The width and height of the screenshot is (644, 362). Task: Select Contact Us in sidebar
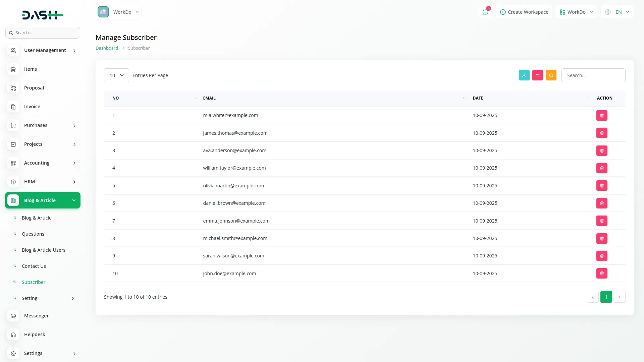pos(34,266)
